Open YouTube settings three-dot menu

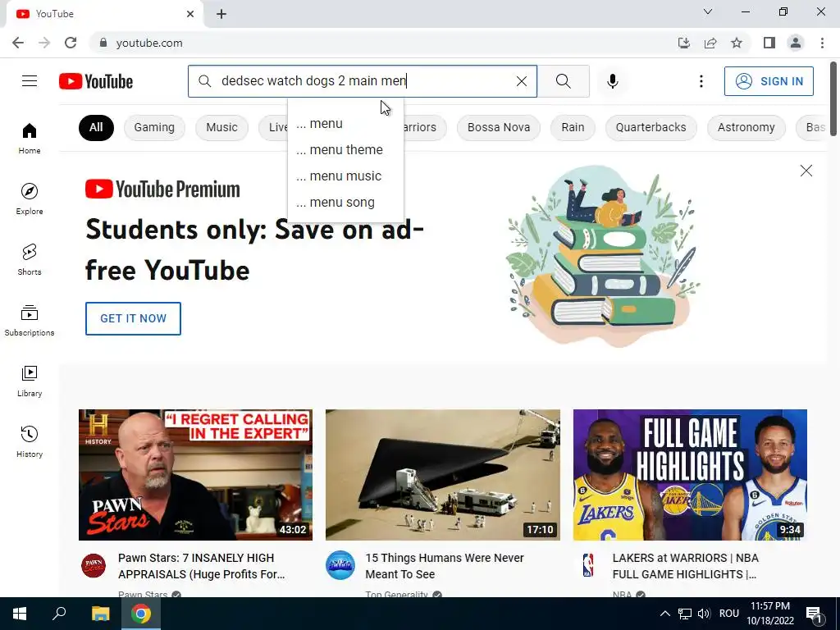pyautogui.click(x=701, y=81)
